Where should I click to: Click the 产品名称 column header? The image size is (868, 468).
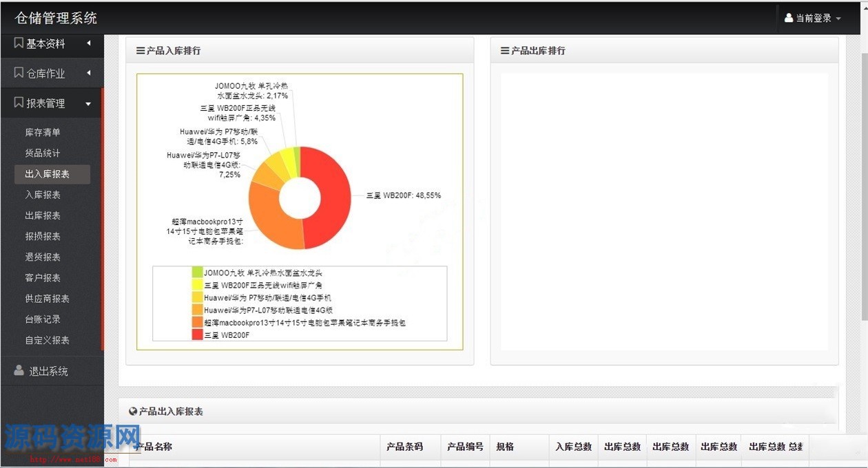coord(153,447)
